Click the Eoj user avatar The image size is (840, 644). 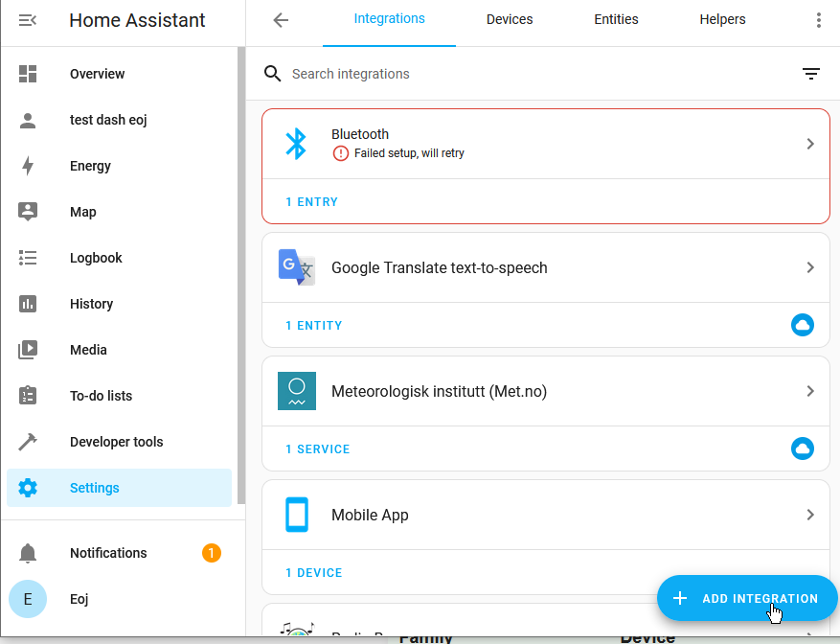pos(28,599)
